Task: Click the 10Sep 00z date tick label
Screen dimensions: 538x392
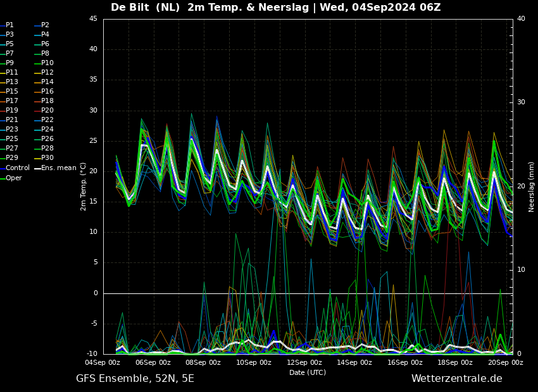Action: [254, 363]
